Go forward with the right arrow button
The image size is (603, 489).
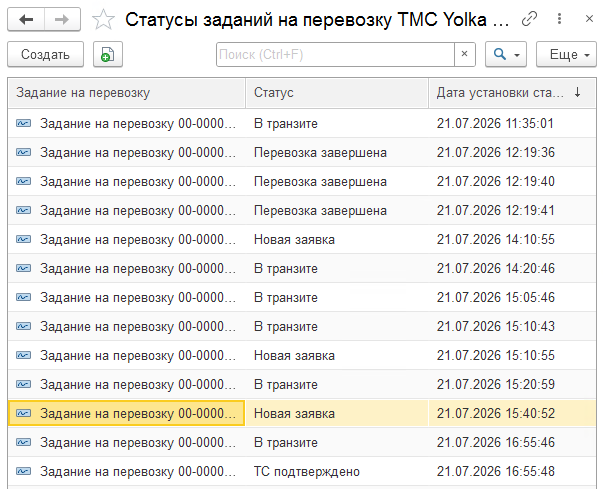pyautogui.click(x=62, y=19)
